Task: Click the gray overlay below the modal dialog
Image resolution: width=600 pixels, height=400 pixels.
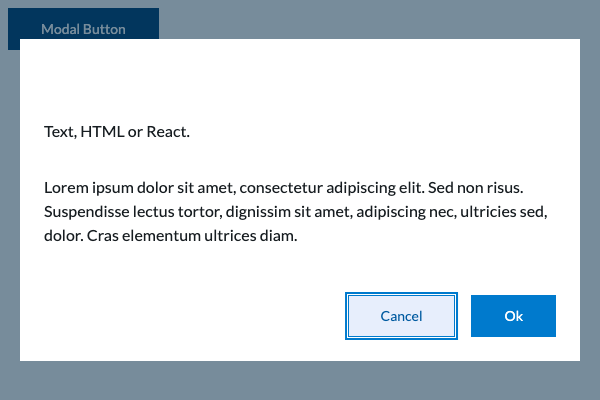Action: [x=300, y=381]
